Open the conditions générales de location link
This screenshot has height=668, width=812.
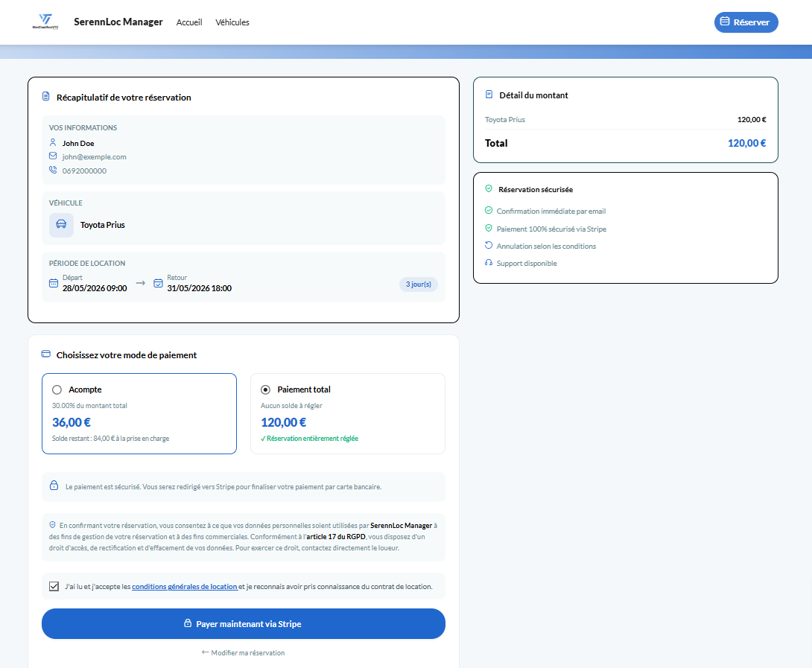(184, 587)
